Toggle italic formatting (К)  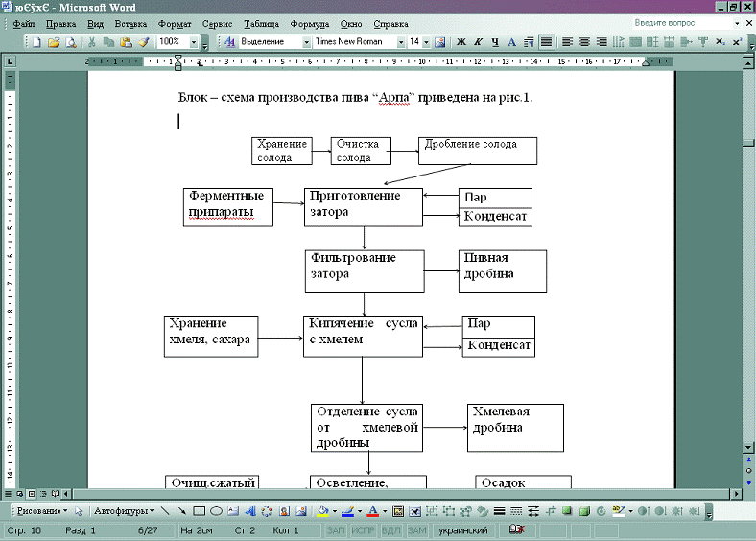point(478,42)
